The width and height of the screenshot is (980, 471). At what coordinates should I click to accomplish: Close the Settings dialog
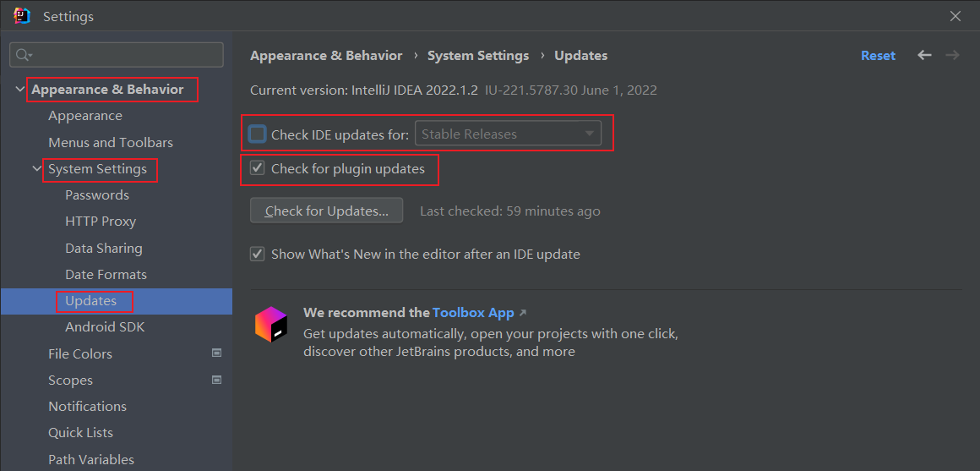point(955,16)
